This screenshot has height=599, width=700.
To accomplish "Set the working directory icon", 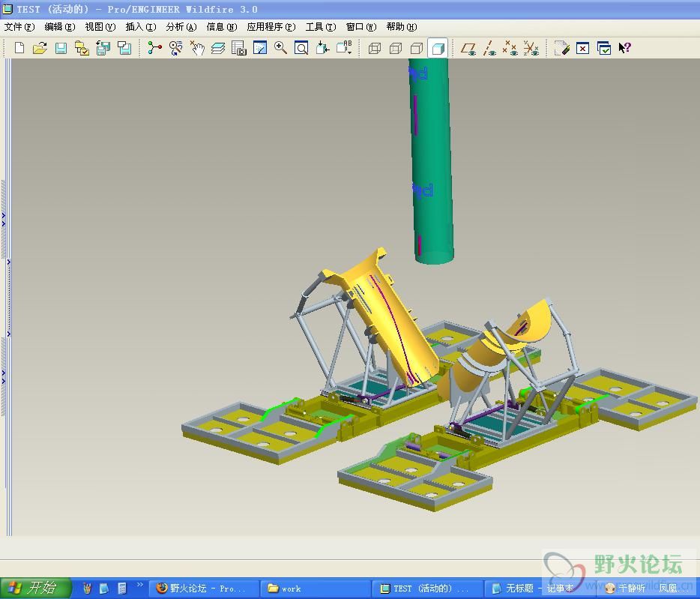I will click(82, 48).
